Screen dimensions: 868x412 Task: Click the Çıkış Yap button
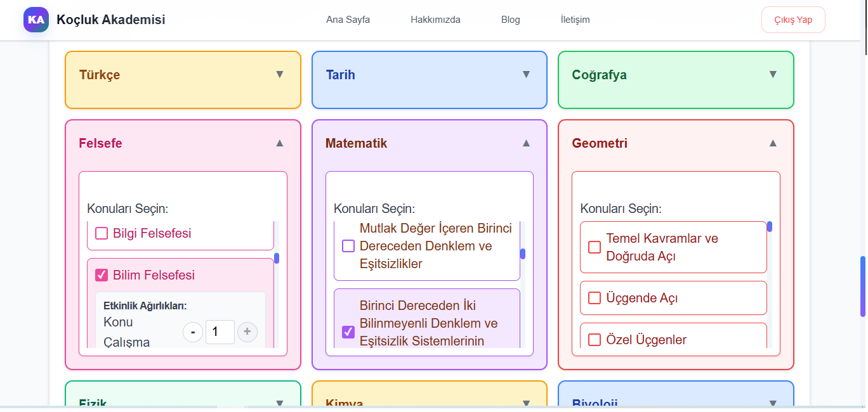[x=793, y=20]
